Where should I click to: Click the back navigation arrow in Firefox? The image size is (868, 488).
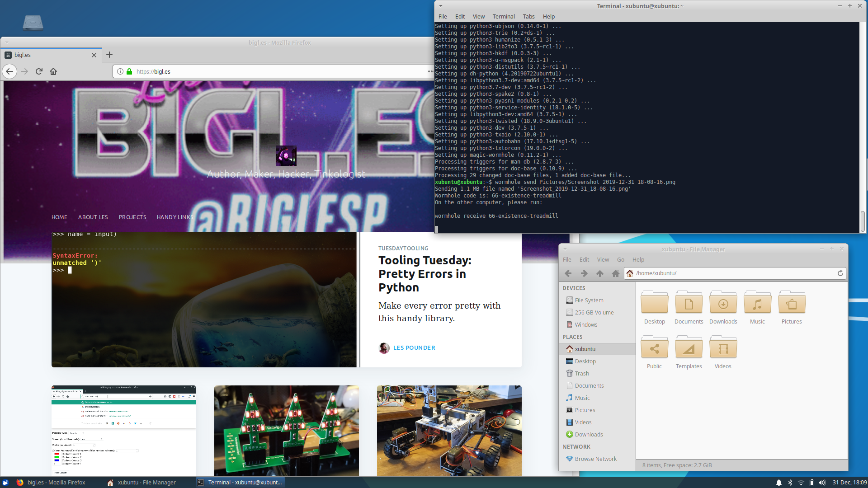pyautogui.click(x=10, y=71)
